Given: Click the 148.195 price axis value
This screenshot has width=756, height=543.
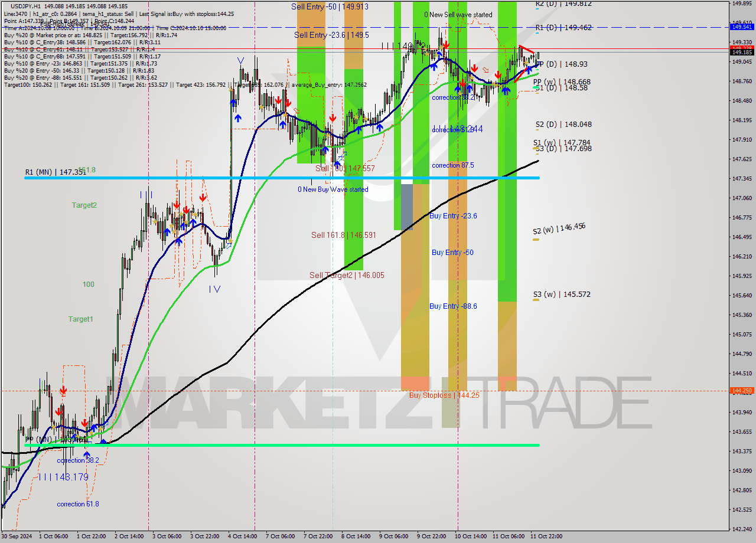Looking at the screenshot, I should click(742, 120).
